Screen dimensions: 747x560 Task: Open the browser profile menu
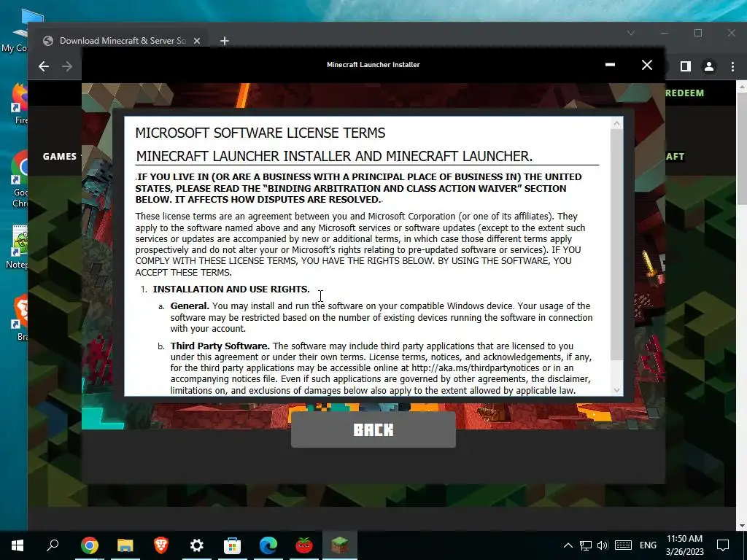tap(709, 66)
